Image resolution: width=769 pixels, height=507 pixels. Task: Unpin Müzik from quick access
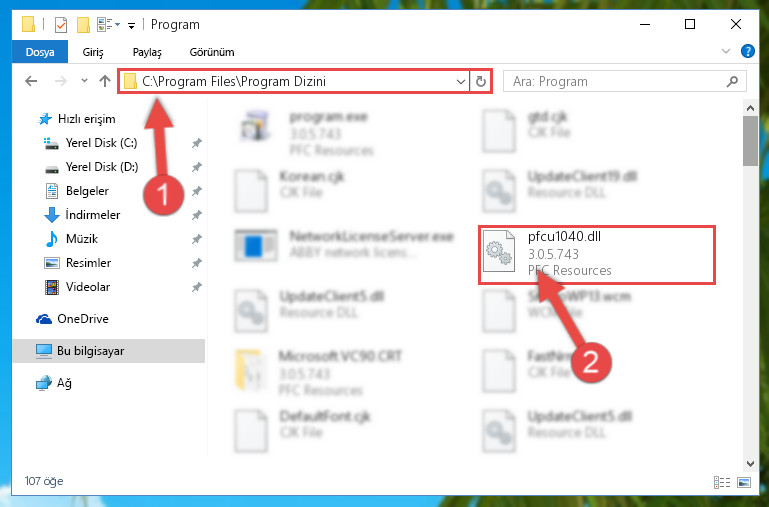(196, 239)
